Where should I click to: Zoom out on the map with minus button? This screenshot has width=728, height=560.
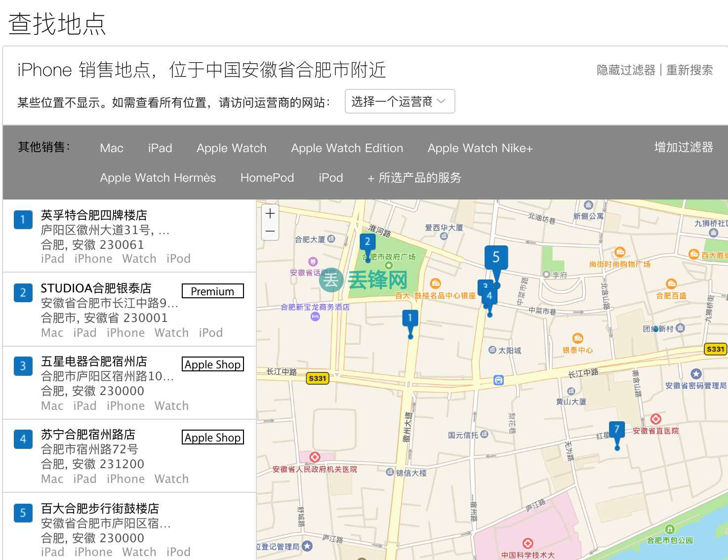point(270,231)
